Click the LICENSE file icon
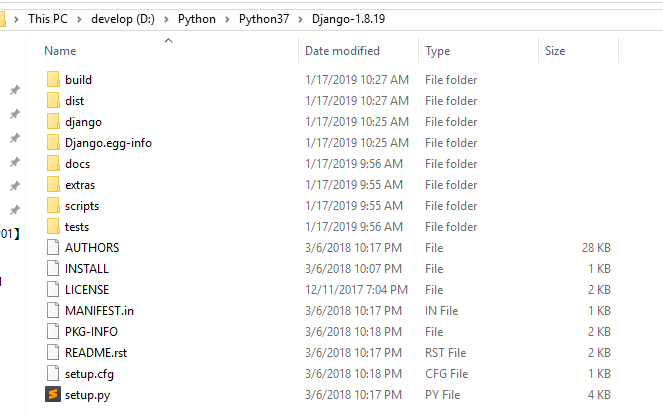This screenshot has height=415, width=663. [53, 289]
